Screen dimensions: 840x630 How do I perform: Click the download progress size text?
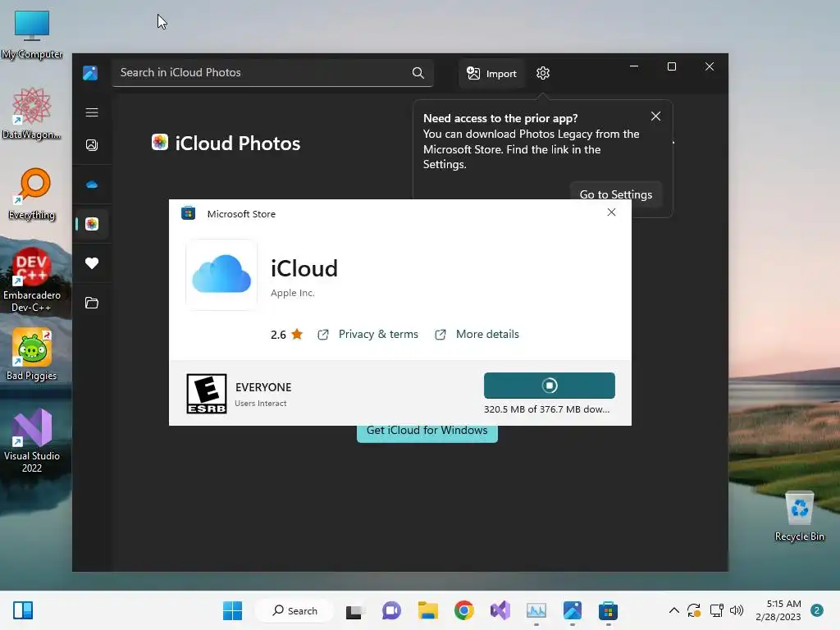point(546,409)
